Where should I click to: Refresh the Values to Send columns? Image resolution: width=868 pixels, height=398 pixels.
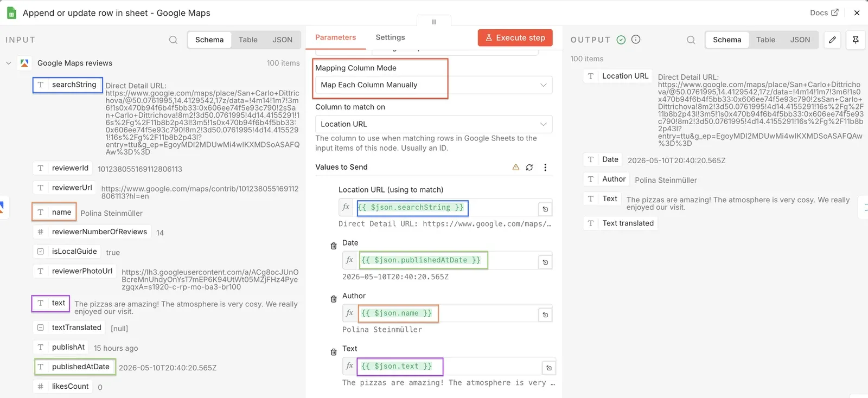coord(529,167)
